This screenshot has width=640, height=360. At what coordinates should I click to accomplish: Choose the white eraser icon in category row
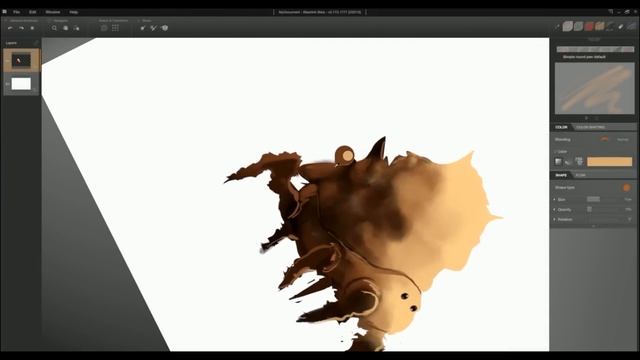pyautogui.click(x=621, y=27)
